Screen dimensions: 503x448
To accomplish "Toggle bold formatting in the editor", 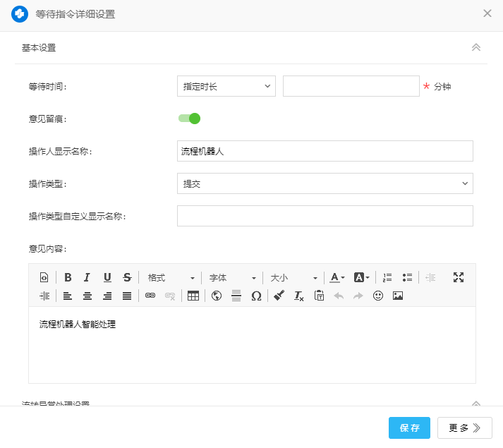I will (68, 277).
